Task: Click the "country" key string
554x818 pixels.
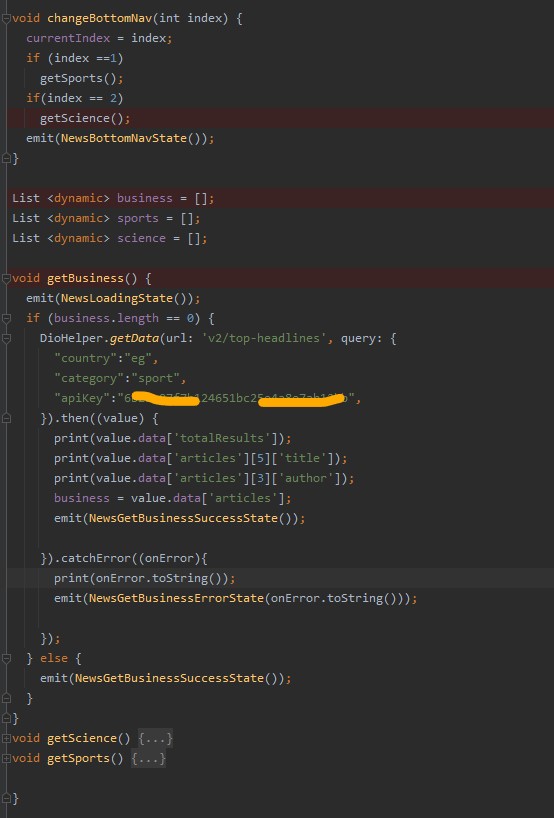Action: click(x=86, y=358)
